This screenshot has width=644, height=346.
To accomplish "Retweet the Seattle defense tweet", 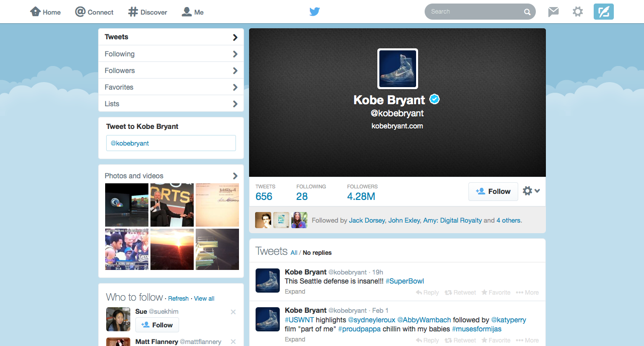I will point(460,293).
